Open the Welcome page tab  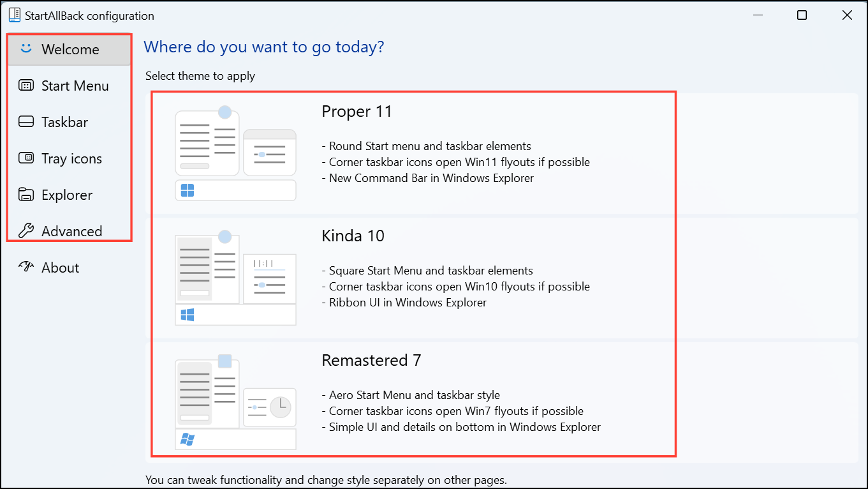click(x=69, y=49)
